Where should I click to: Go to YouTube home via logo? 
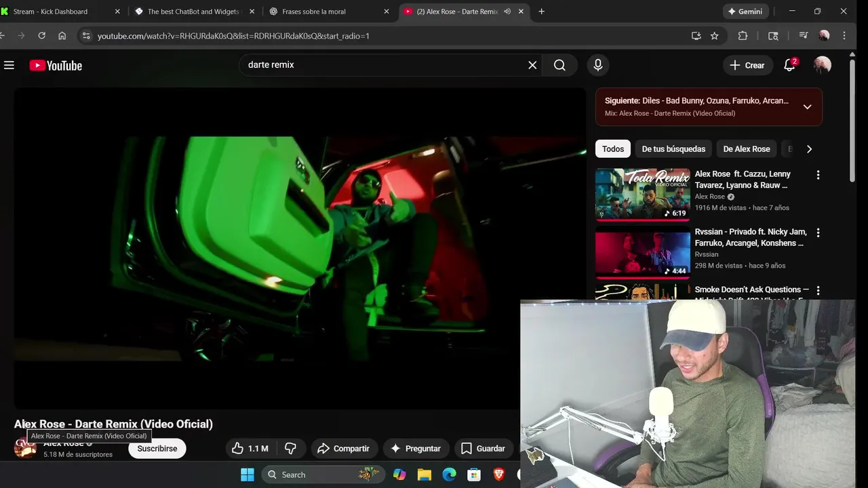[56, 65]
